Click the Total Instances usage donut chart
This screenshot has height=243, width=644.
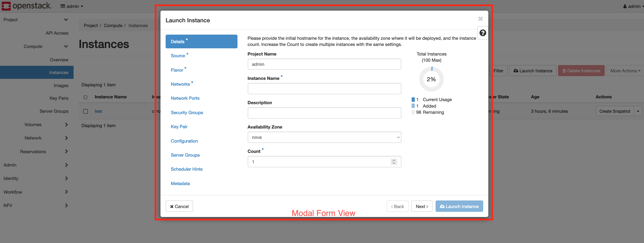[x=431, y=79]
